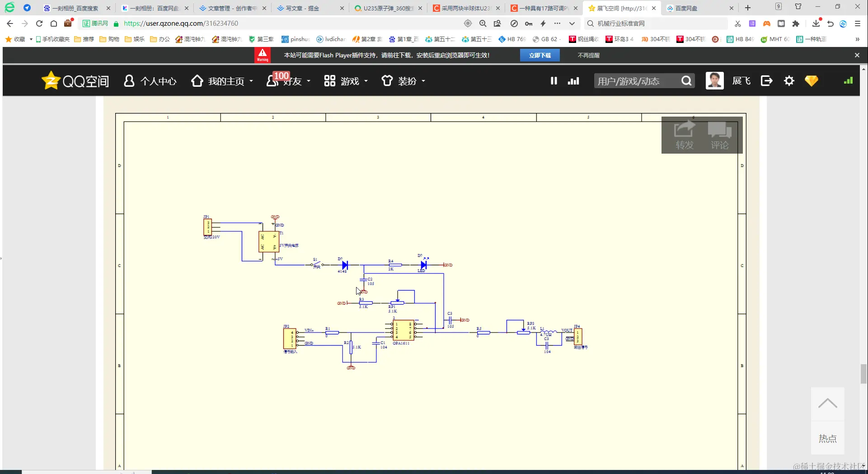This screenshot has height=474, width=868.
Task: Pause the Qzone background music
Action: tap(554, 81)
